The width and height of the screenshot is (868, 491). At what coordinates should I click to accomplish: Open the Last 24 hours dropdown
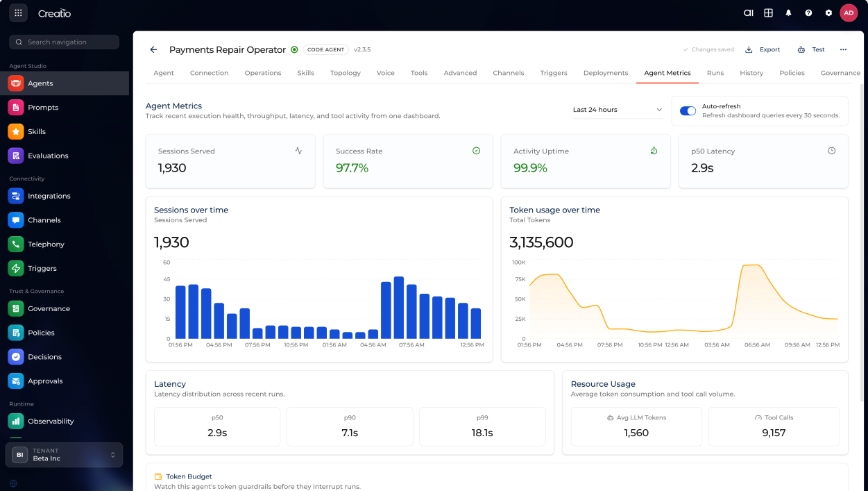(617, 110)
